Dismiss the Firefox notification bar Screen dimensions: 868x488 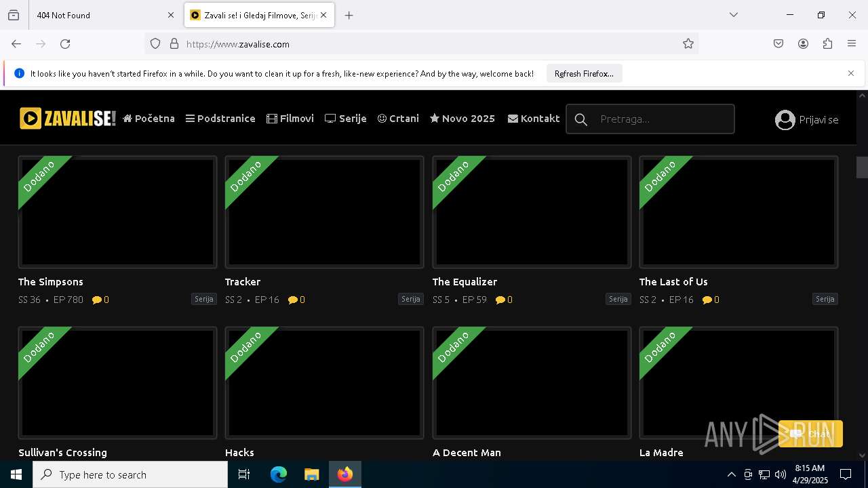click(x=850, y=73)
